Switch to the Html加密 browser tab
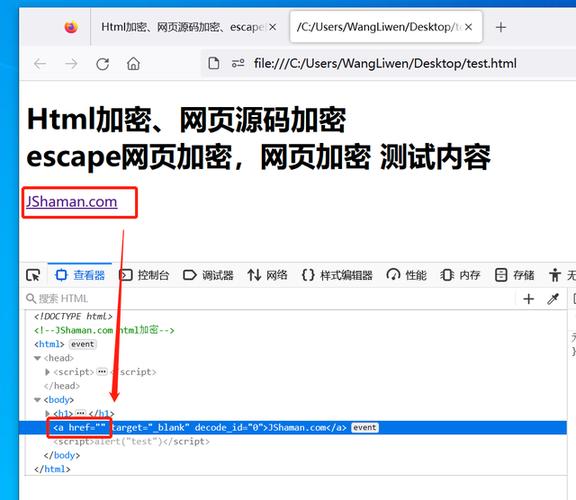Screen dimensions: 576x500 (188, 27)
